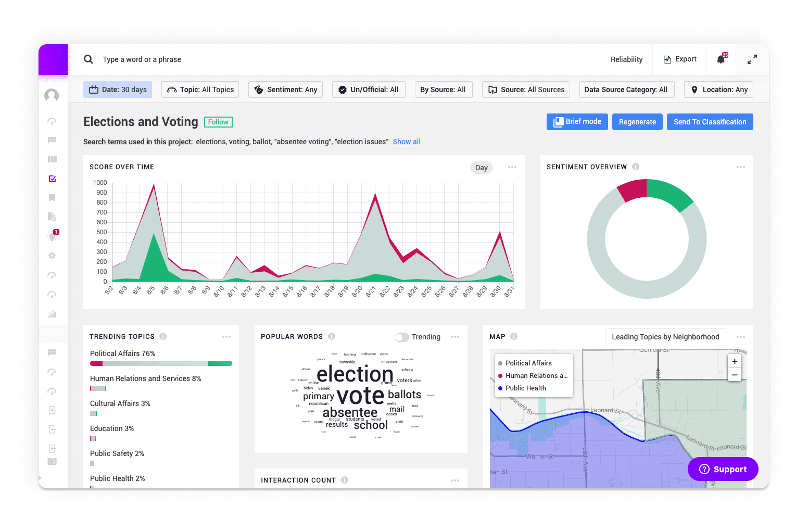Click the word 'absentee' in word cloud

point(350,413)
